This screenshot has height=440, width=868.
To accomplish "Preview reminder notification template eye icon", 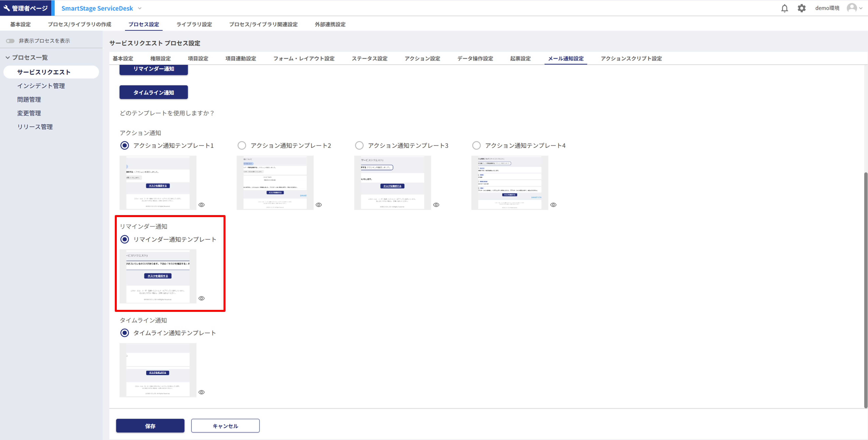I will (201, 298).
